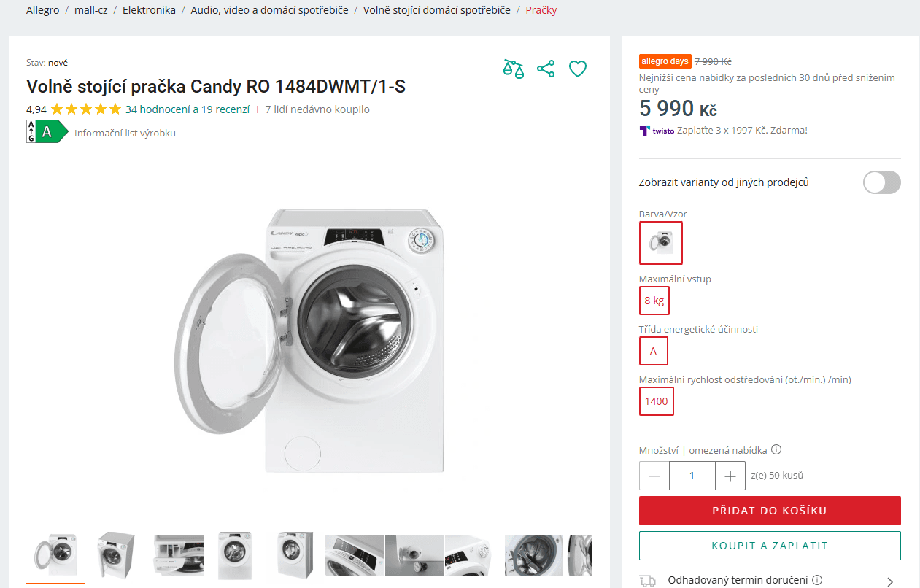This screenshot has height=588, width=920.
Task: Open 34 hodnocení a 19 recenzí link
Action: click(188, 109)
